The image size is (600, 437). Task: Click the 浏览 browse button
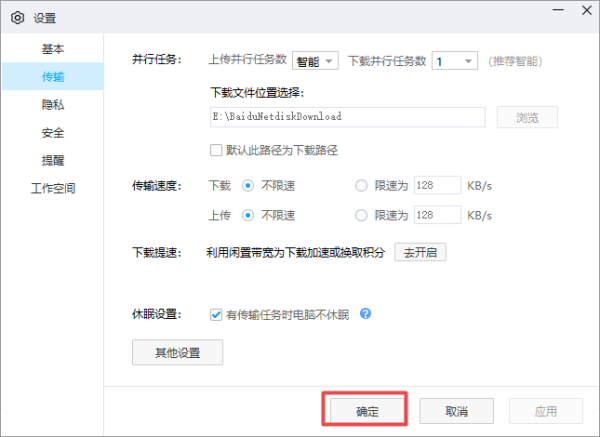click(x=527, y=117)
